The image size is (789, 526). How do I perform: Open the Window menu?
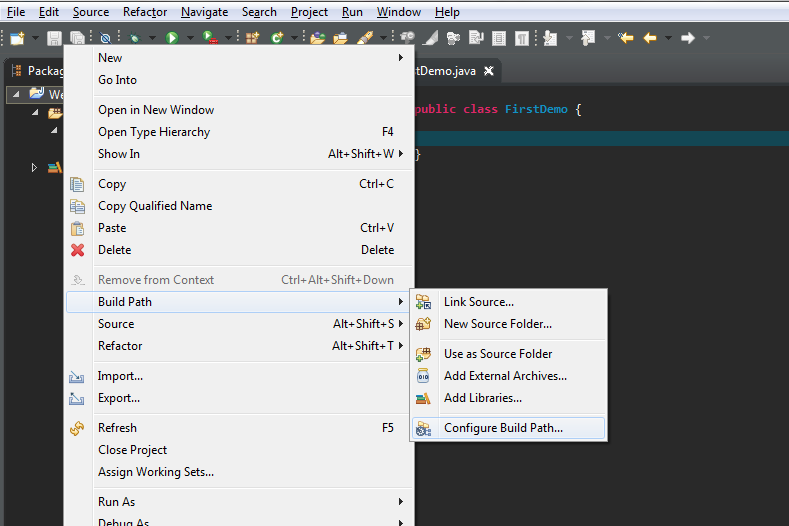(399, 12)
